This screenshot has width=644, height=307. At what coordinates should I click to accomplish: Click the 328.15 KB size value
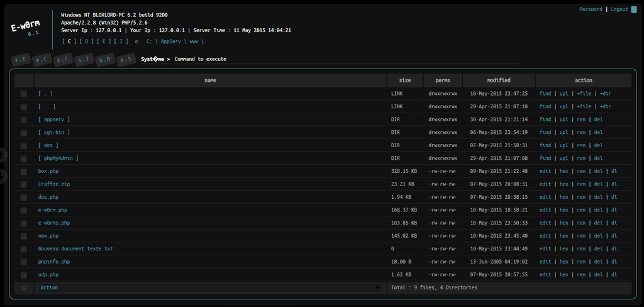coord(404,171)
